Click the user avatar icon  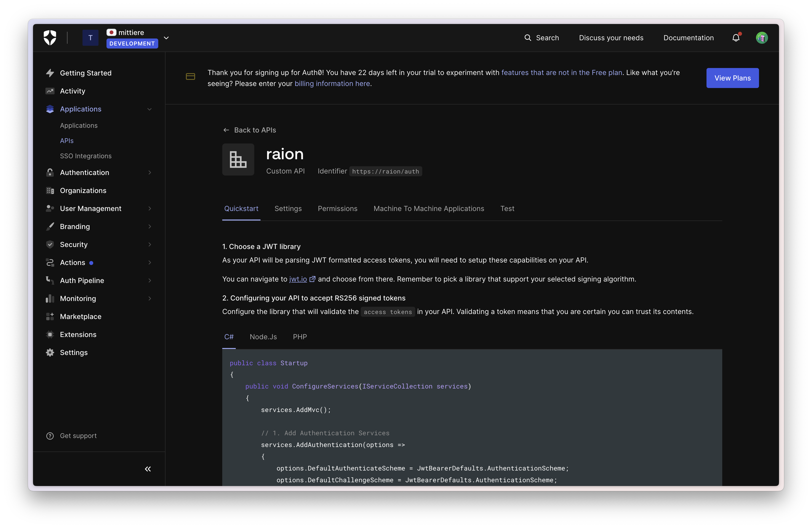[x=761, y=37]
